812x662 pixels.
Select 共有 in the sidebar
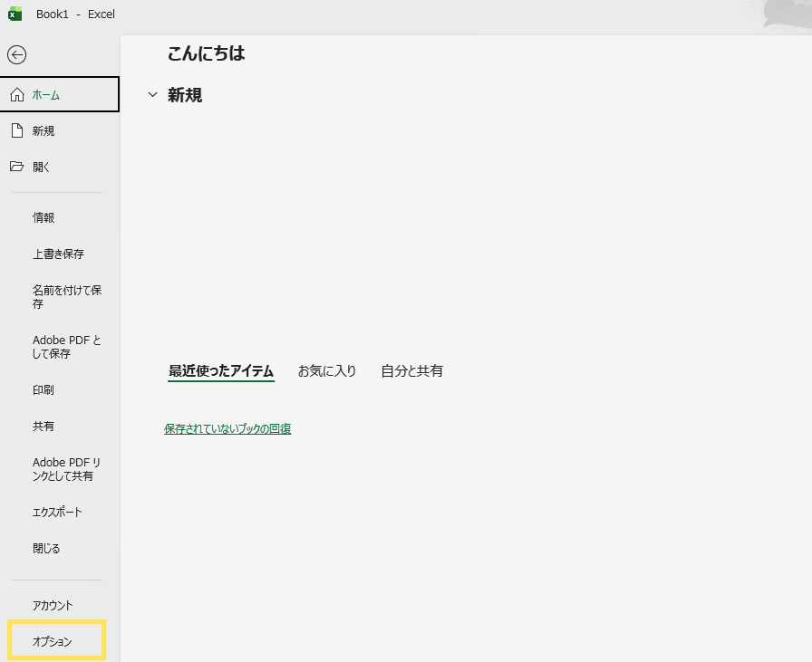point(43,426)
